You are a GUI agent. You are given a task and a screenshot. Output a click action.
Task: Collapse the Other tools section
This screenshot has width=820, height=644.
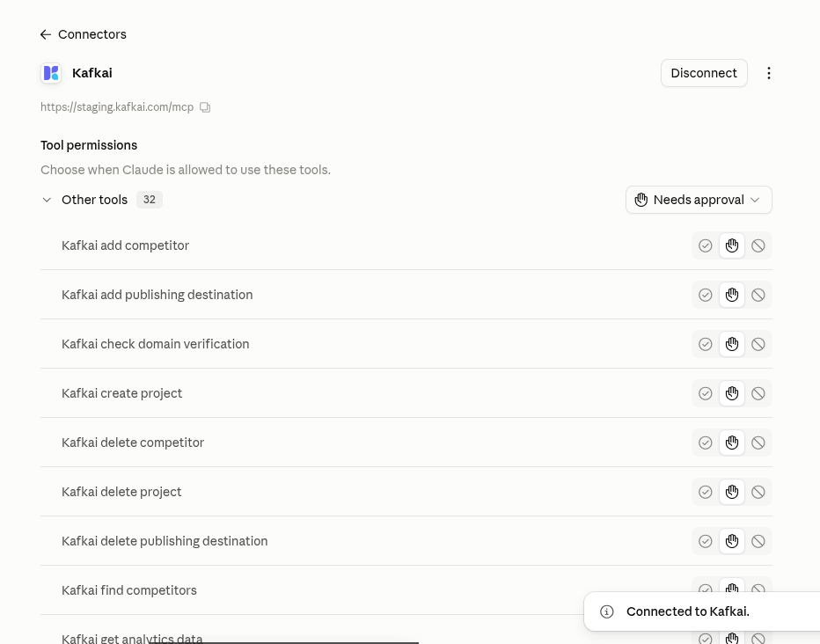[x=47, y=200]
